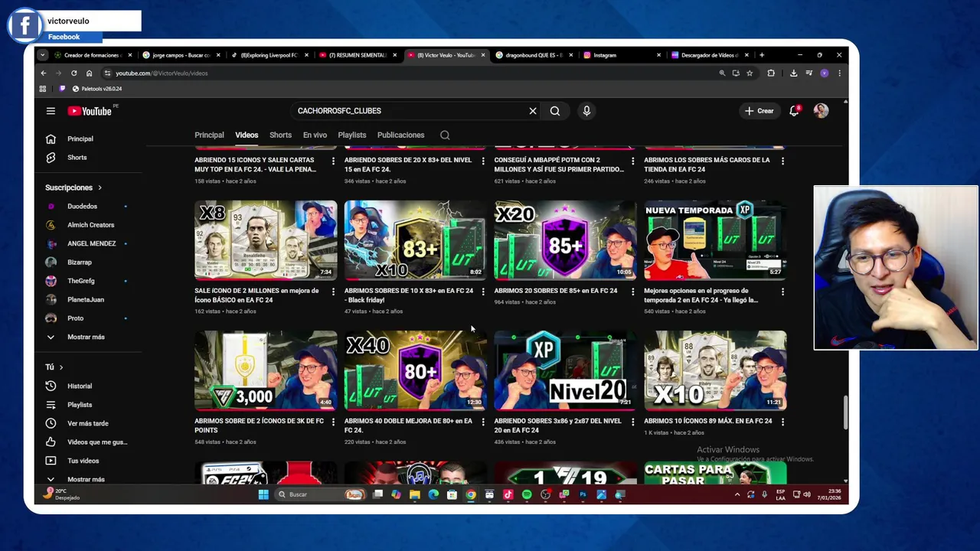Click the magnifier search button
The image size is (980, 551).
click(555, 111)
